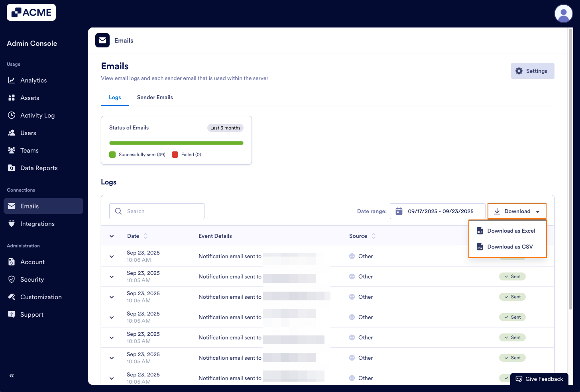Expand the first Sep 23 log row
Viewport: 580px width, 392px height.
click(x=111, y=256)
